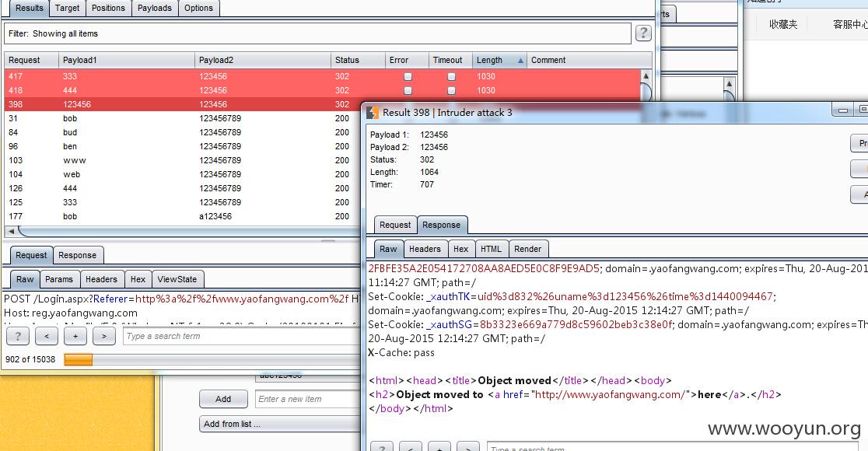The height and width of the screenshot is (451, 868).
Task: Click the 收藏夹 favorites item in browser
Action: coord(783,24)
